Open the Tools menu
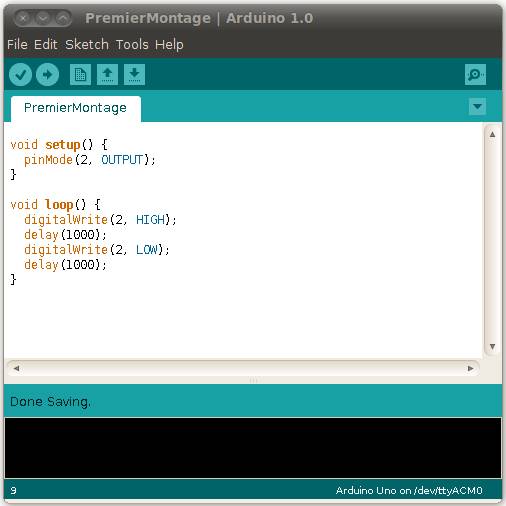Image resolution: width=506 pixels, height=506 pixels. [x=132, y=44]
